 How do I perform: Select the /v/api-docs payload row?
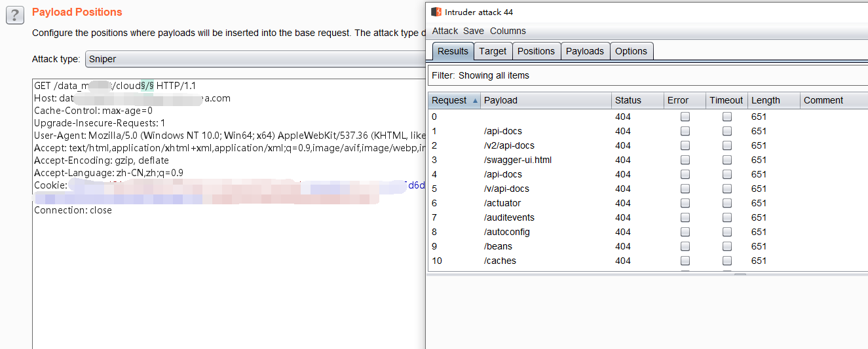click(648, 189)
